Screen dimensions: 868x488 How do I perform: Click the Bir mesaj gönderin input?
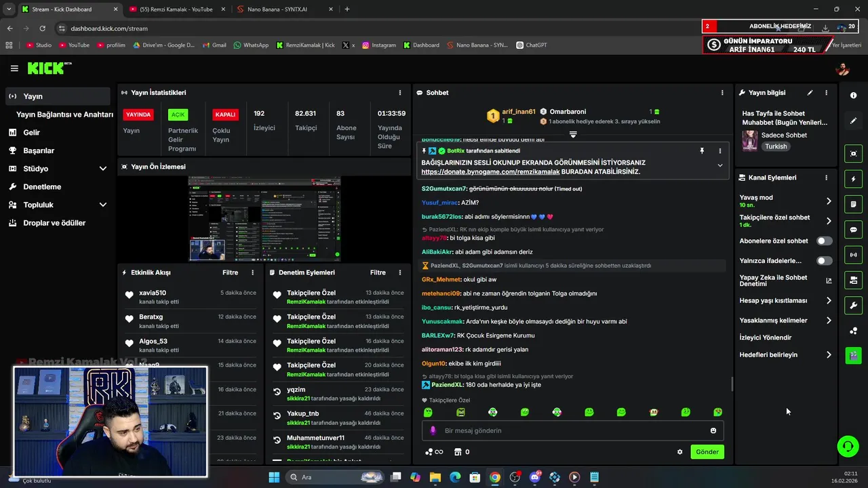(x=573, y=430)
